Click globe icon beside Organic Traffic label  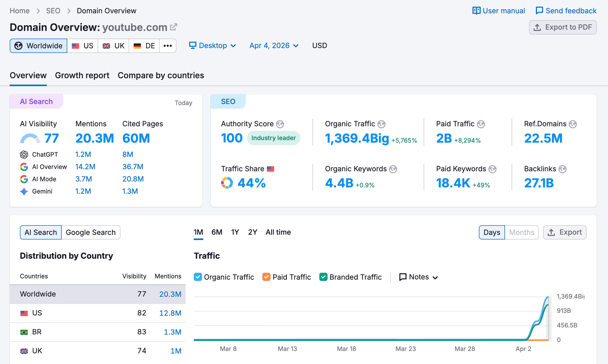point(381,124)
